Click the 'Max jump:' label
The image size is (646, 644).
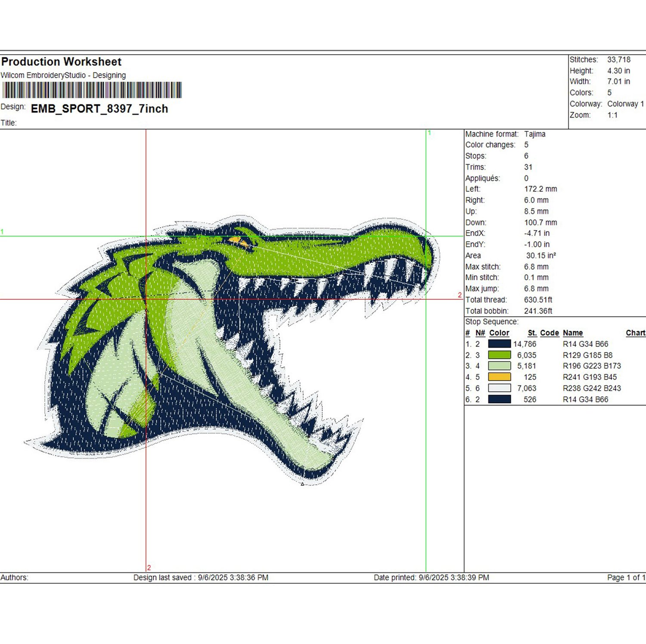pyautogui.click(x=482, y=289)
